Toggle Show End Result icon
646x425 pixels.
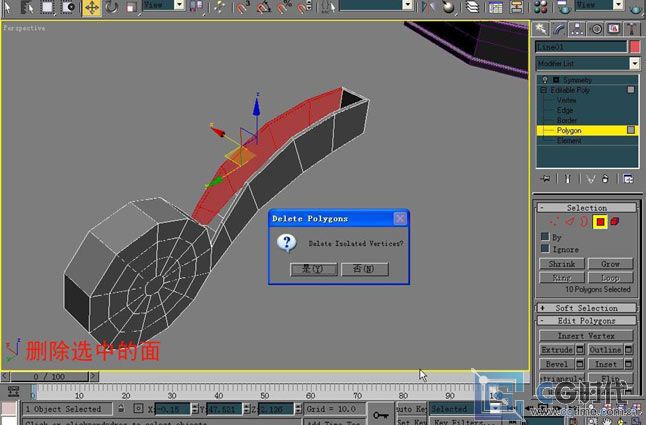click(568, 179)
